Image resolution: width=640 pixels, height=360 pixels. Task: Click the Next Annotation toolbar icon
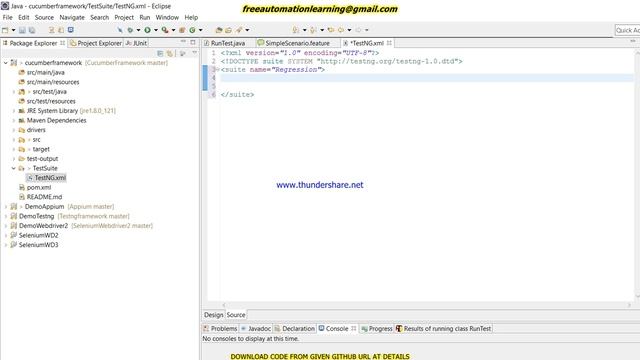(296, 30)
